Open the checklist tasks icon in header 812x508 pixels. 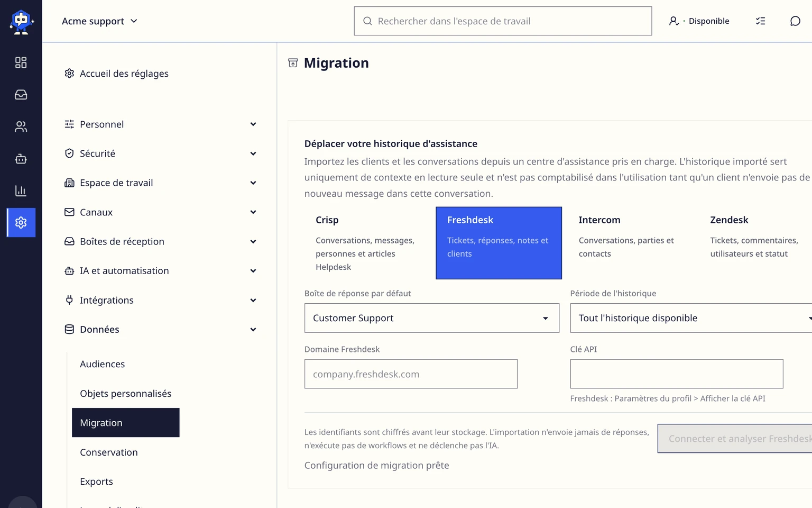coord(760,21)
